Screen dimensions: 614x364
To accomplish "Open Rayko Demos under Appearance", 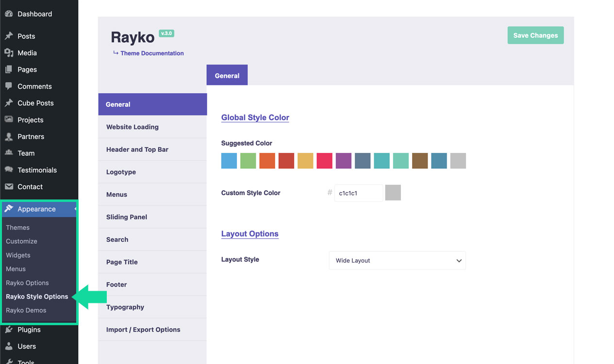I will [x=26, y=311].
